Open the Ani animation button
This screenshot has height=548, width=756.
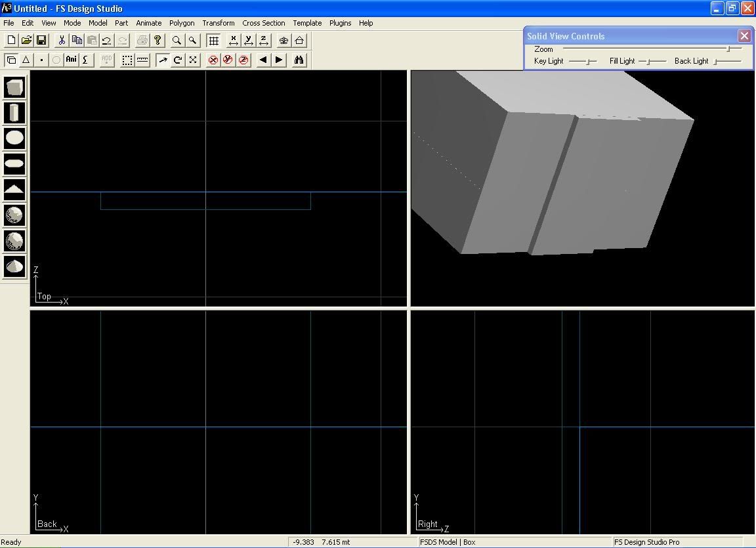click(72, 60)
